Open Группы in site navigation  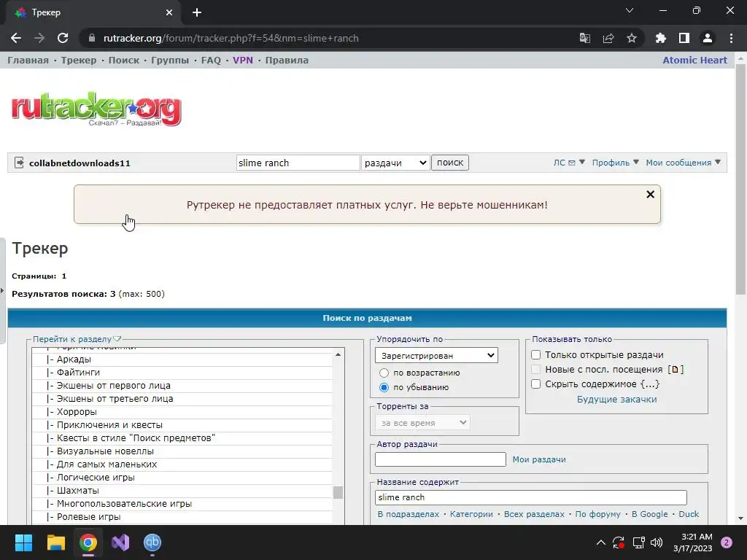pyautogui.click(x=170, y=60)
